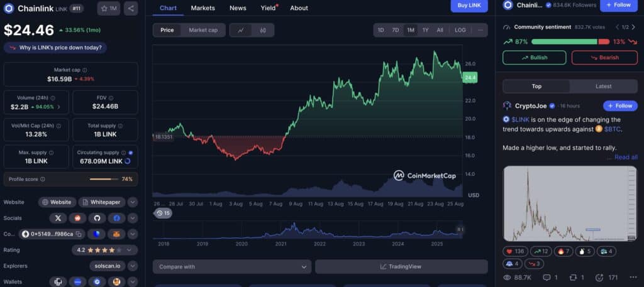Expand the Wallets row chevron

pos(132,282)
